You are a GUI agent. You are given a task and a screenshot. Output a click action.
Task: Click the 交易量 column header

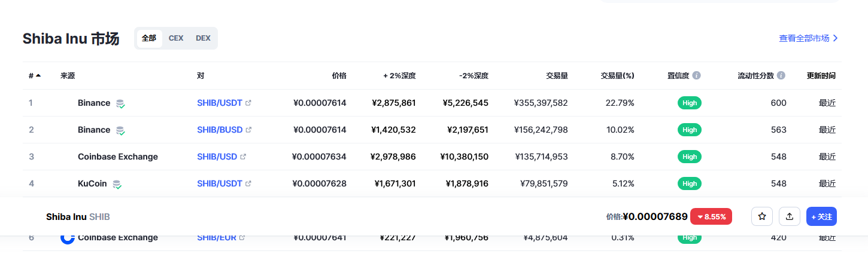(557, 76)
